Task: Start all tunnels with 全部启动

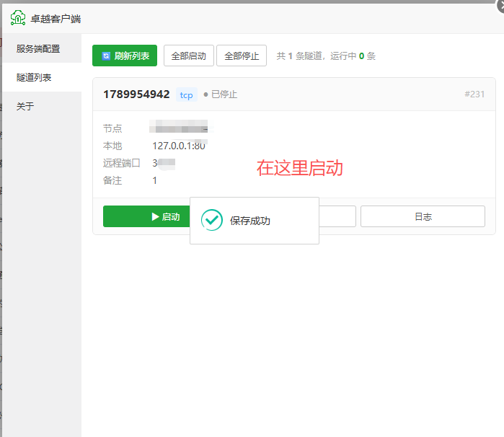Action: tap(189, 56)
